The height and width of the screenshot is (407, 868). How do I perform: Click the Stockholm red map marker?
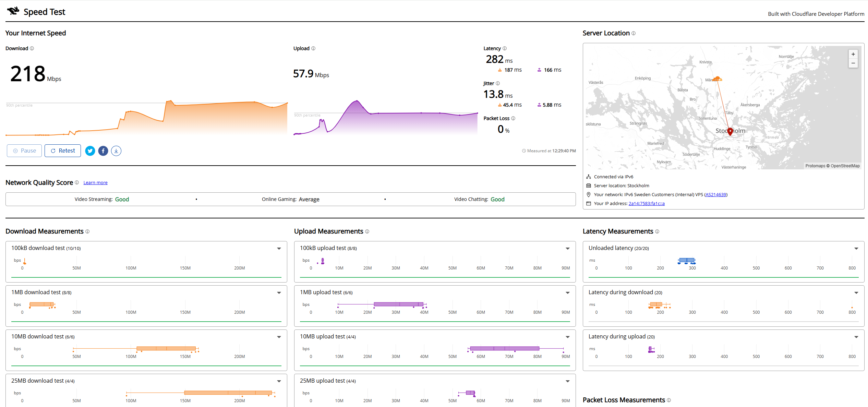tap(730, 132)
